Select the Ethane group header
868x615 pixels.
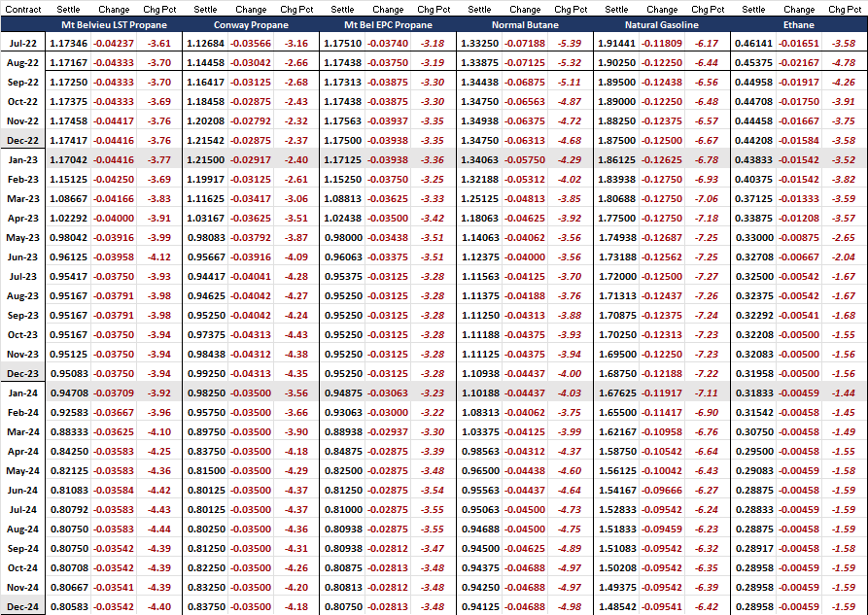click(x=798, y=25)
